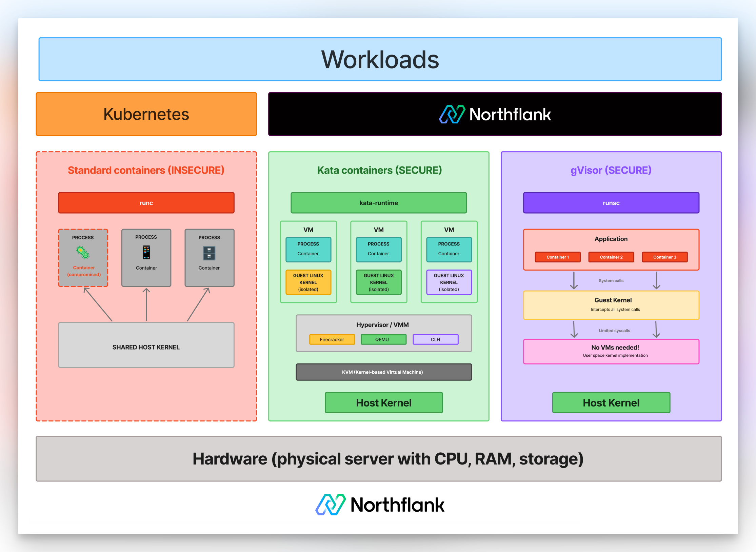Click Standard containers (INSECURE) title
Screen dimensions: 756x552
[146, 170]
